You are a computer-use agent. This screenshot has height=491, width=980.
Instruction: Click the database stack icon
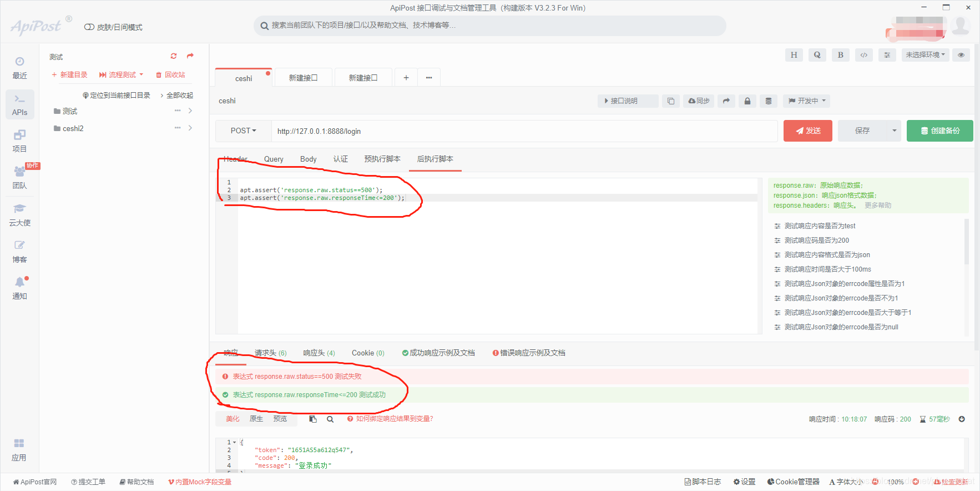pos(769,101)
